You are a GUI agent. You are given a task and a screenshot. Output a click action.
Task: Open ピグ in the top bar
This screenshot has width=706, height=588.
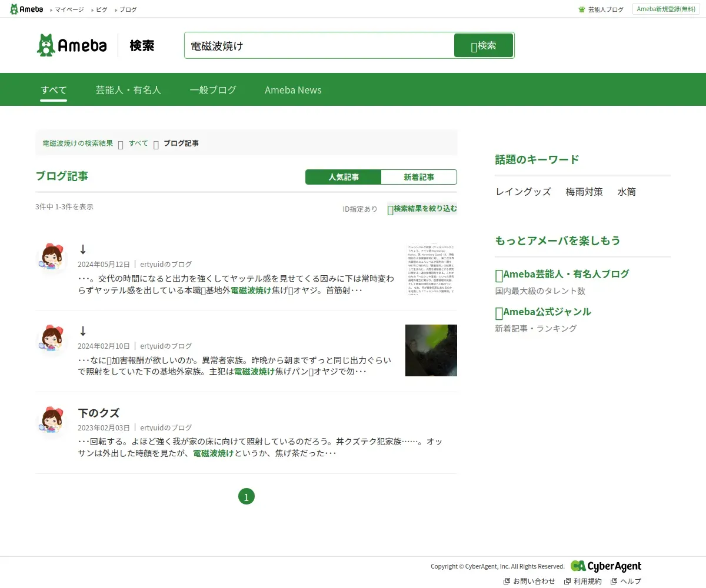point(102,9)
